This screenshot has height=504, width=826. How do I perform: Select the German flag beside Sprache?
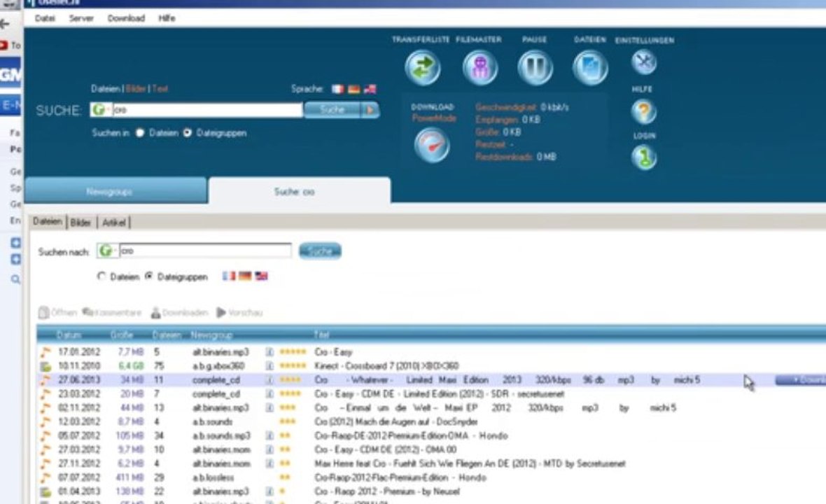pos(354,89)
